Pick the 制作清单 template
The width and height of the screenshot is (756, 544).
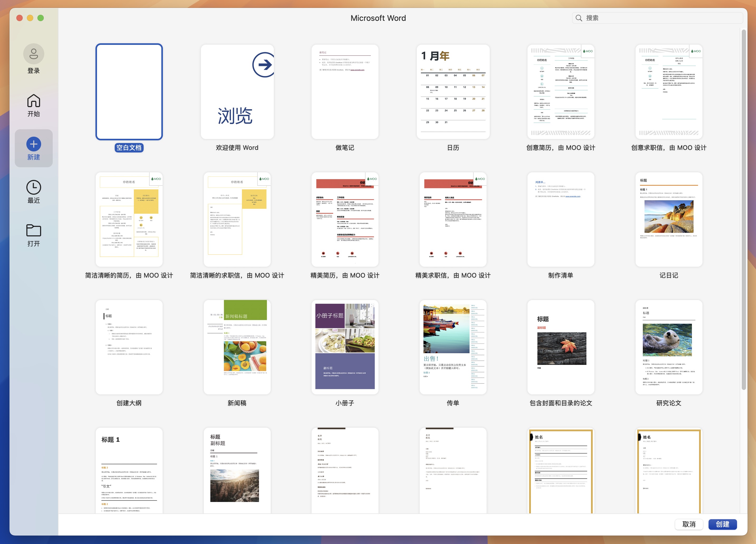pyautogui.click(x=561, y=219)
